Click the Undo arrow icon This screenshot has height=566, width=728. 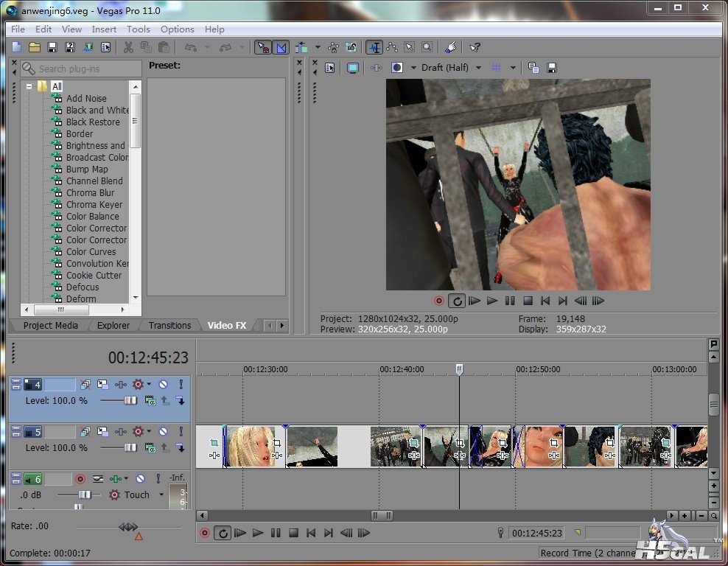click(x=191, y=47)
